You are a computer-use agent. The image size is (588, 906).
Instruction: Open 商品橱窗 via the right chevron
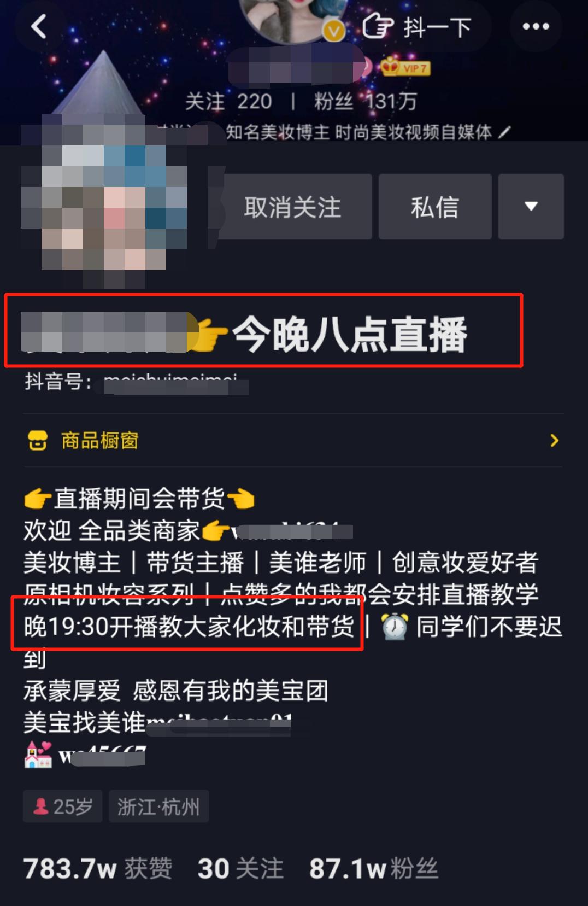click(x=554, y=440)
